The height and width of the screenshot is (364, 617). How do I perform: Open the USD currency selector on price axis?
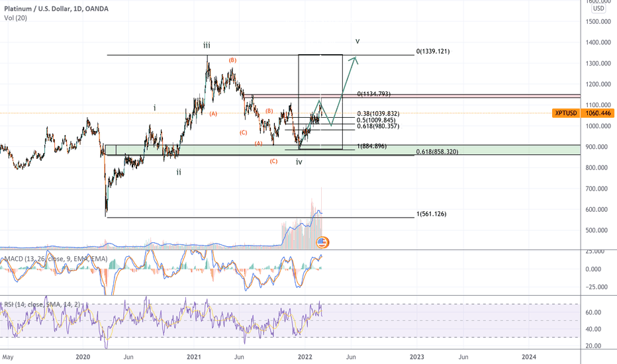[x=598, y=8]
